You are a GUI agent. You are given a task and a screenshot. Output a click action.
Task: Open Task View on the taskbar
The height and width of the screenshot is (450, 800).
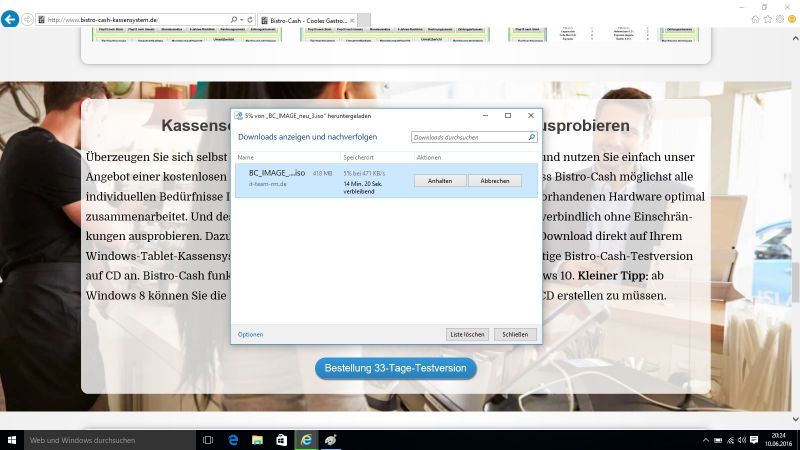pos(208,440)
